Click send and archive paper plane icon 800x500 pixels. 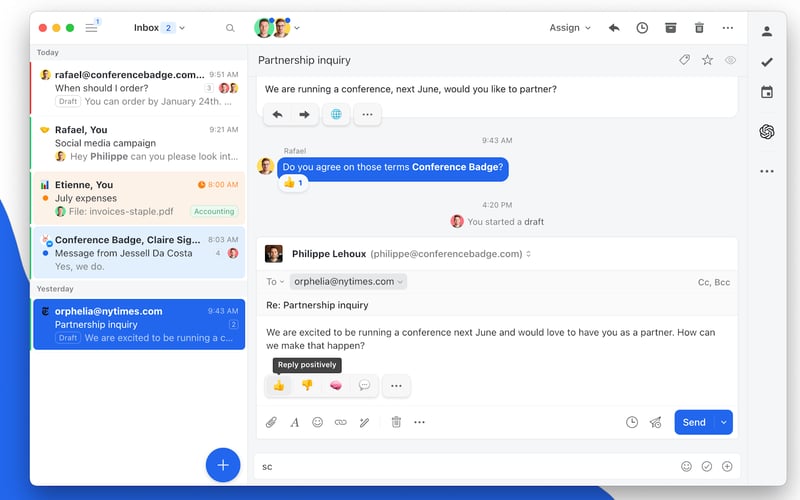click(x=656, y=422)
